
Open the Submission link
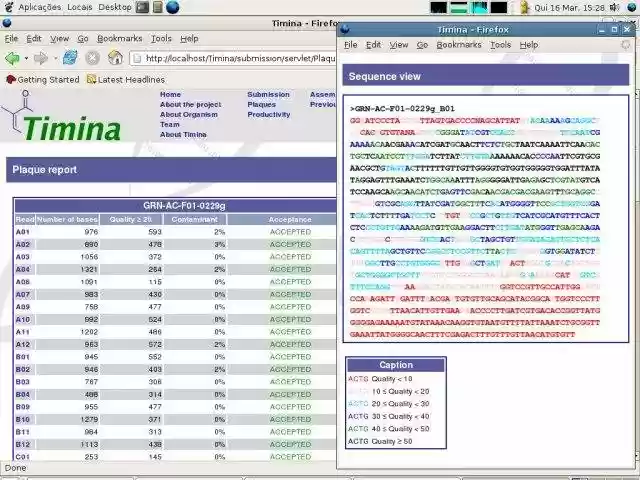pos(268,94)
